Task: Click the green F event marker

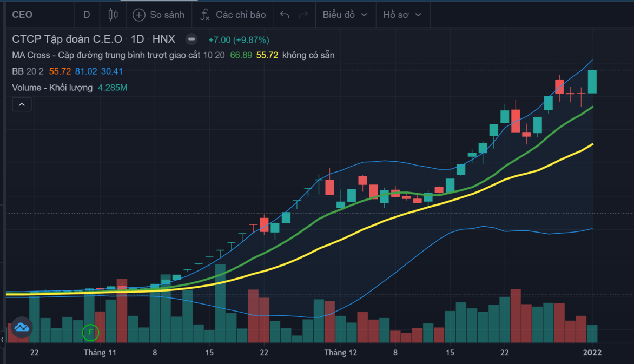Action: (90, 332)
